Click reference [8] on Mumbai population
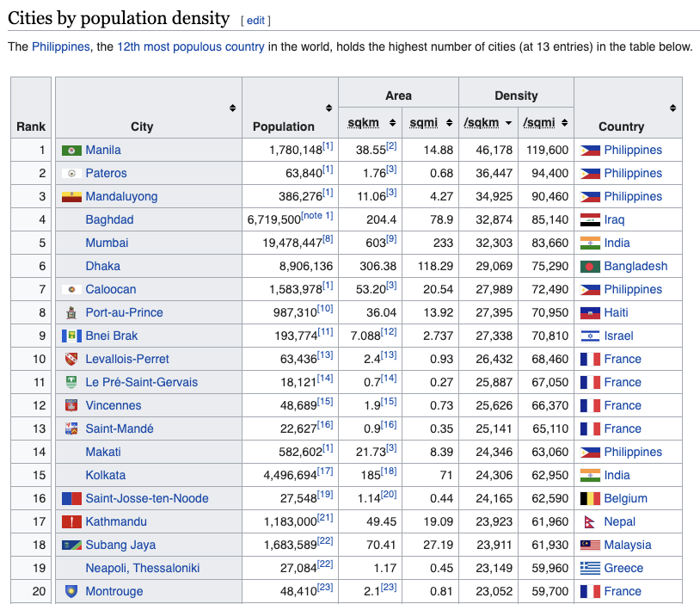This screenshot has height=604, width=700. (328, 239)
